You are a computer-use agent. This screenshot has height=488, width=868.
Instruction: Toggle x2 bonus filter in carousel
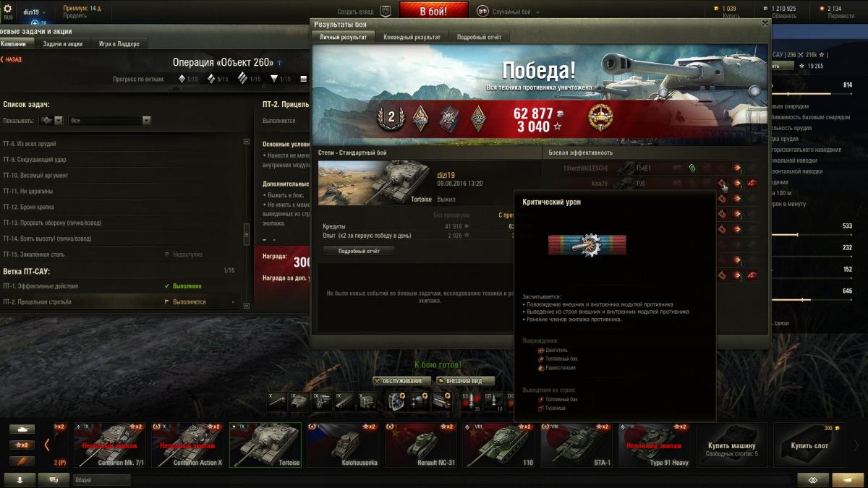pos(23,445)
